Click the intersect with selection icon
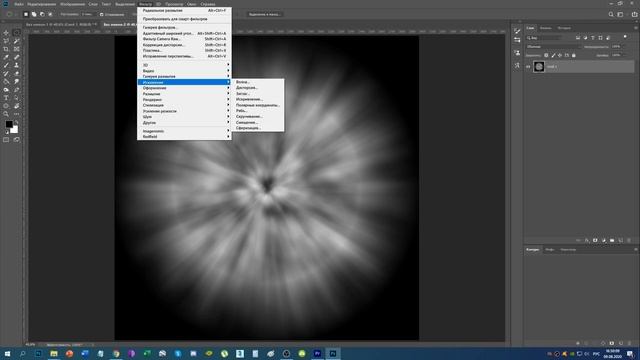The height and width of the screenshot is (360, 640). tap(50, 14)
